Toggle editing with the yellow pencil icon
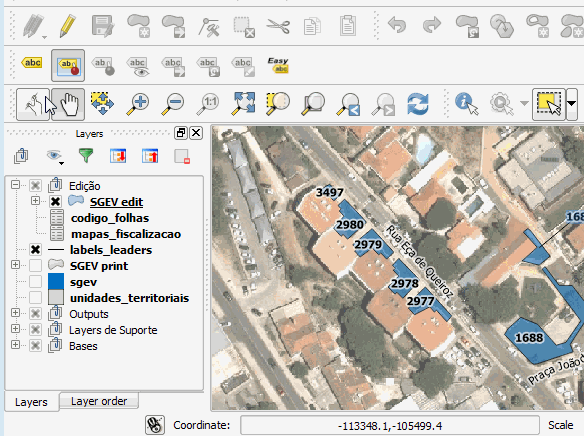This screenshot has width=584, height=436. pyautogui.click(x=68, y=26)
